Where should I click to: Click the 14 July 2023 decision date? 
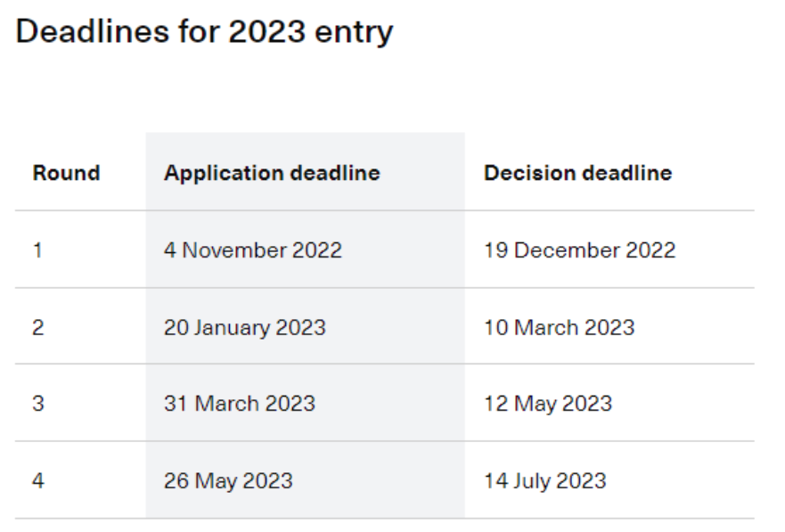(544, 481)
